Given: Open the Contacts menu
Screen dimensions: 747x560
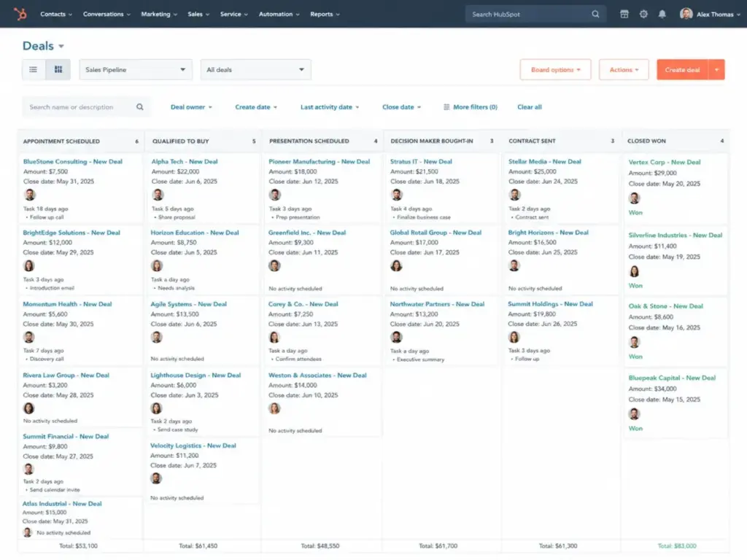Looking at the screenshot, I should point(56,15).
